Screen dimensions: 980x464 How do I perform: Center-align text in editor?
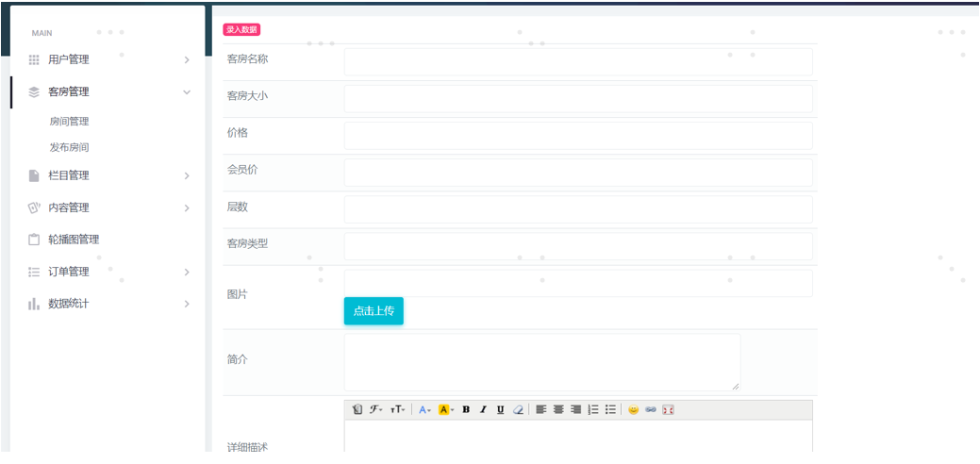[x=558, y=409]
